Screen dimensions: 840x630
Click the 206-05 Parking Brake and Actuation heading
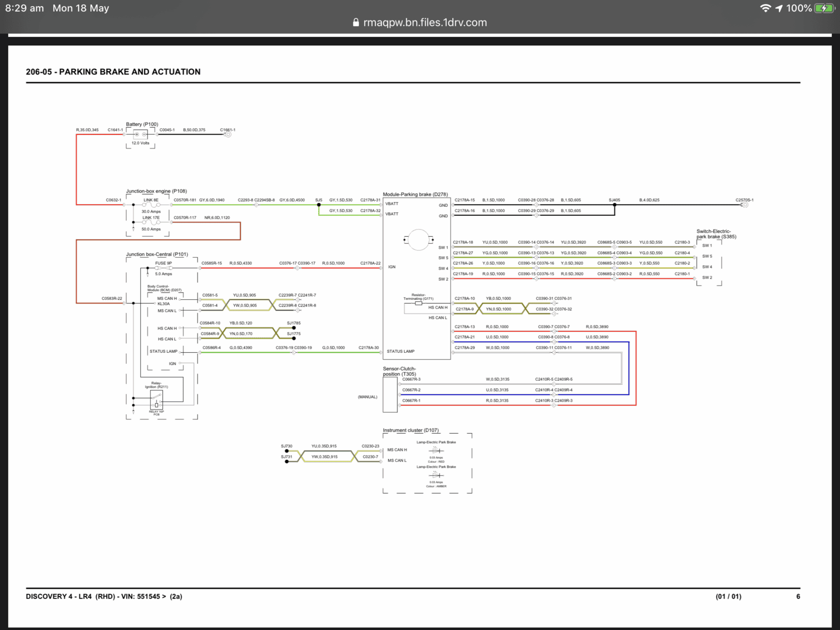pyautogui.click(x=113, y=72)
